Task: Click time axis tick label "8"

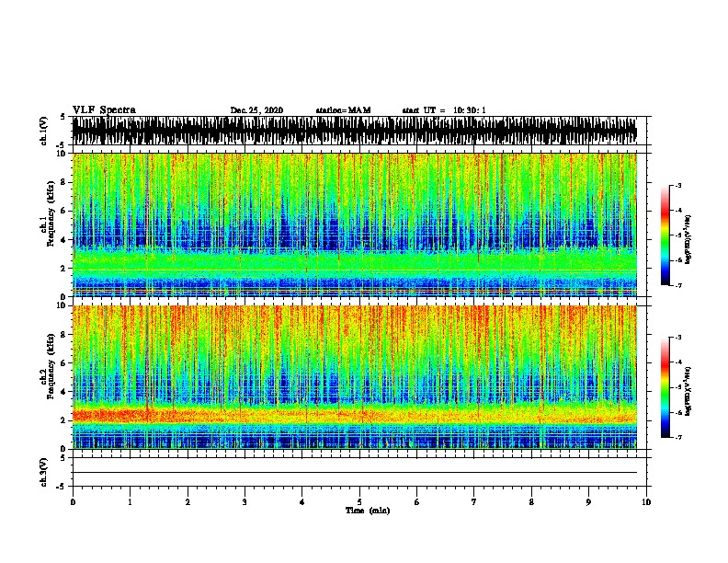Action: 531,502
